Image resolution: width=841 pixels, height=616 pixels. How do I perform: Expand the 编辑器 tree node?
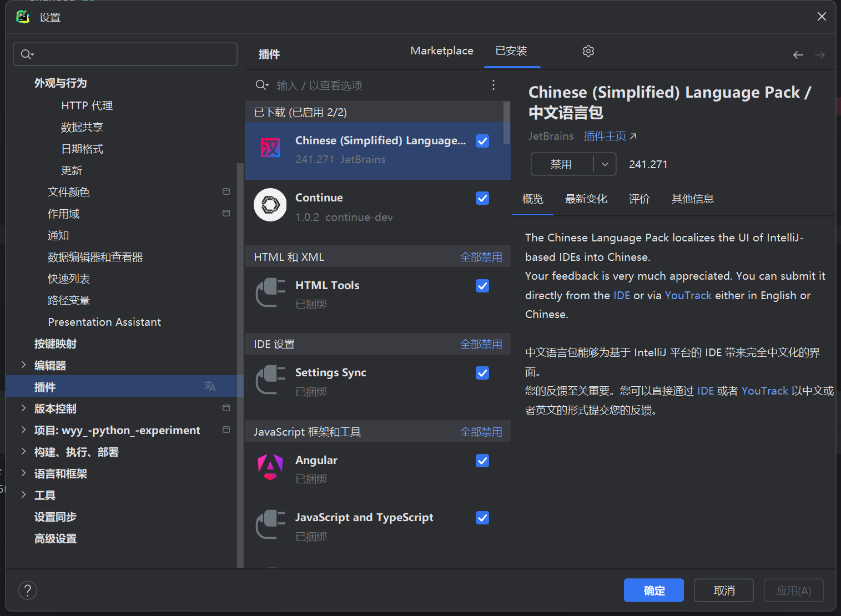tap(23, 365)
